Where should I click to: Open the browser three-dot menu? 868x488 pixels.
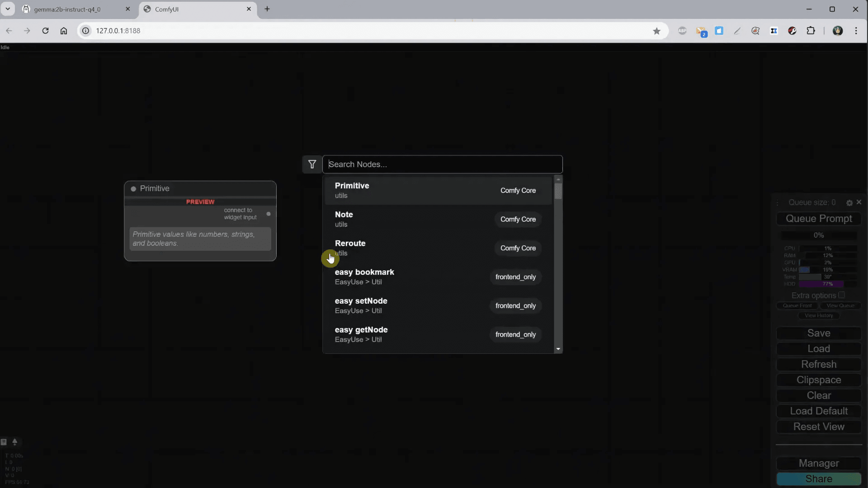856,31
